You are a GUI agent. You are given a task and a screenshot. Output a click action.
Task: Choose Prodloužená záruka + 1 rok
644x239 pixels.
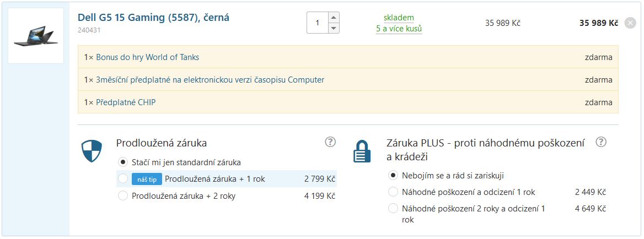(x=123, y=178)
